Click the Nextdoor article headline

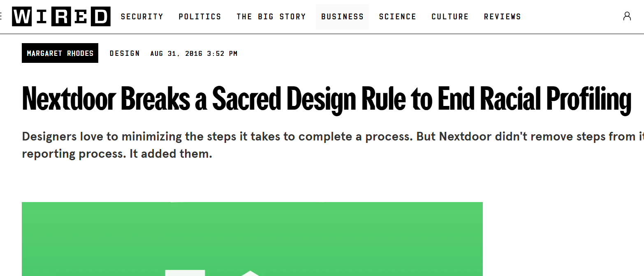tap(326, 99)
